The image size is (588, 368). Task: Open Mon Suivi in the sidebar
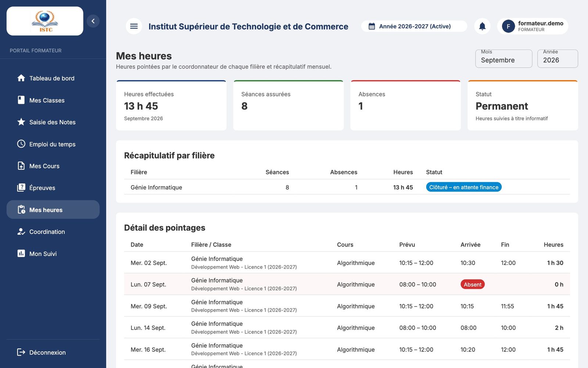(53, 254)
